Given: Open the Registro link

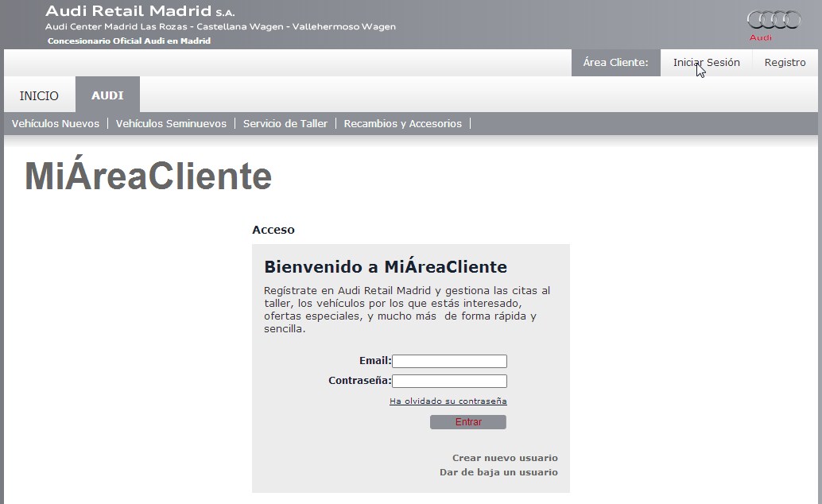Looking at the screenshot, I should [785, 63].
